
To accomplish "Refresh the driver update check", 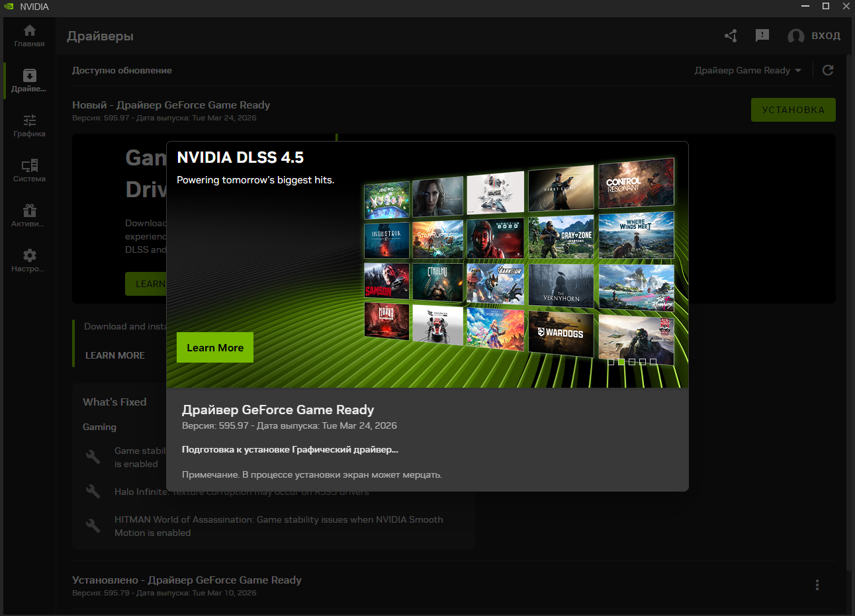I will (828, 70).
